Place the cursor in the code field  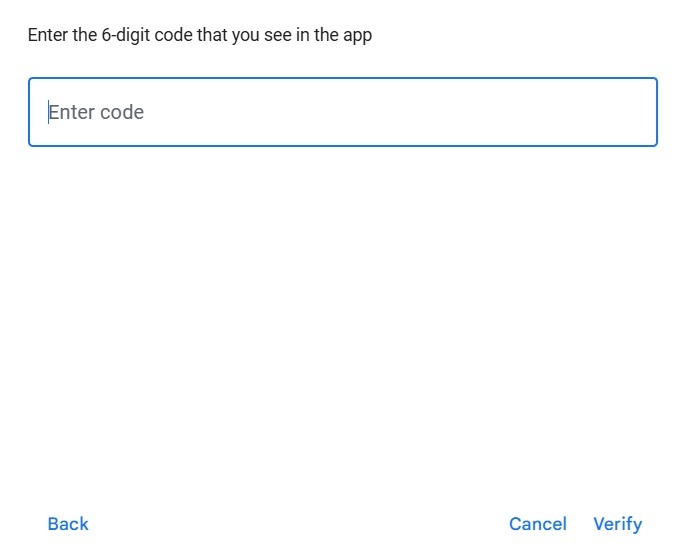pos(342,112)
